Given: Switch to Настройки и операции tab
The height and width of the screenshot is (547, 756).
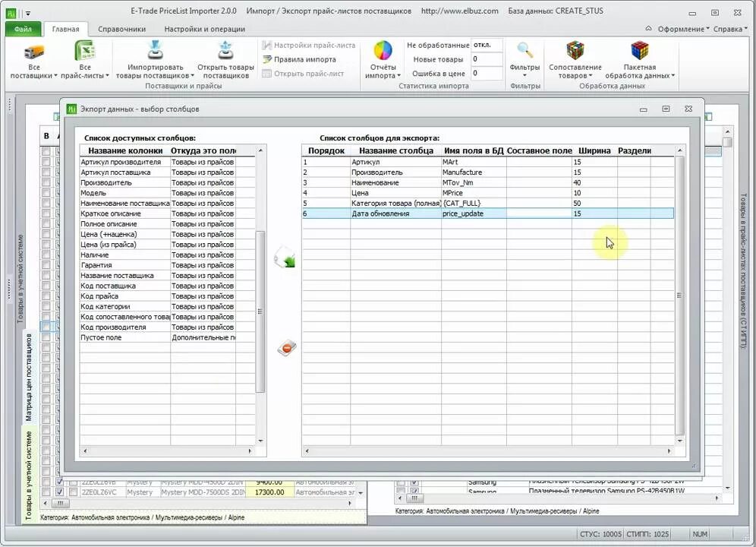Looking at the screenshot, I should (x=204, y=29).
